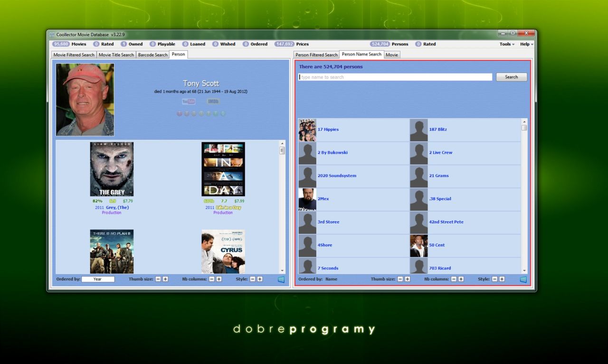Click the red rating smiley under Tony Scott
Viewport: 608px width, 364px height.
tap(179, 113)
